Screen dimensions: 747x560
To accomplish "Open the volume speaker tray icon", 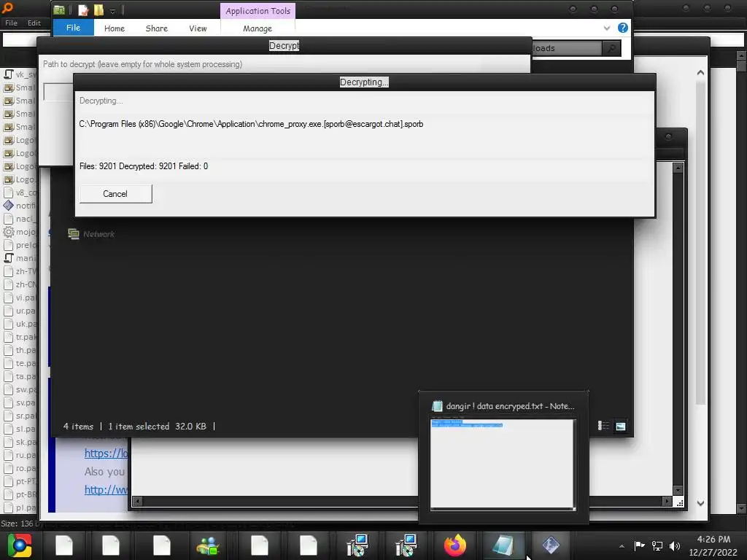I will click(x=675, y=545).
